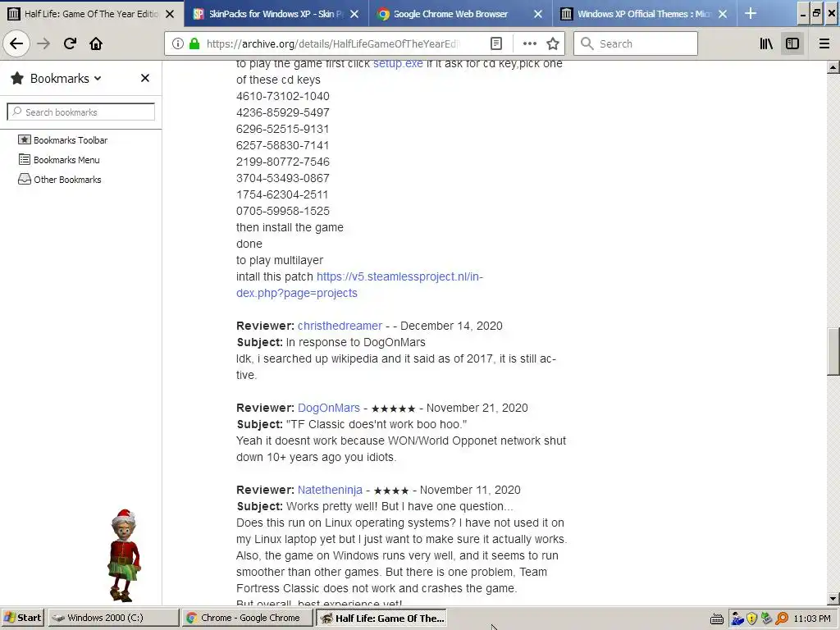Open the Bookmarks Toolbar folder
This screenshot has width=840, height=630.
tap(62, 139)
